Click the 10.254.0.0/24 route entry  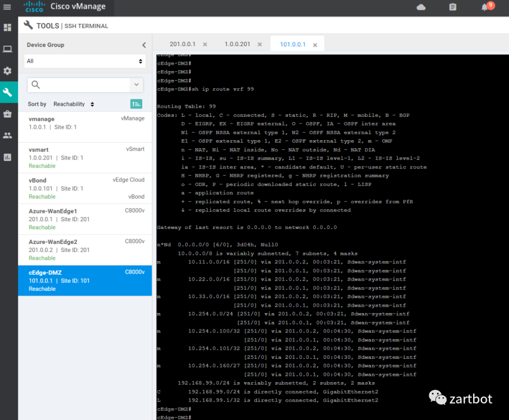(x=283, y=314)
